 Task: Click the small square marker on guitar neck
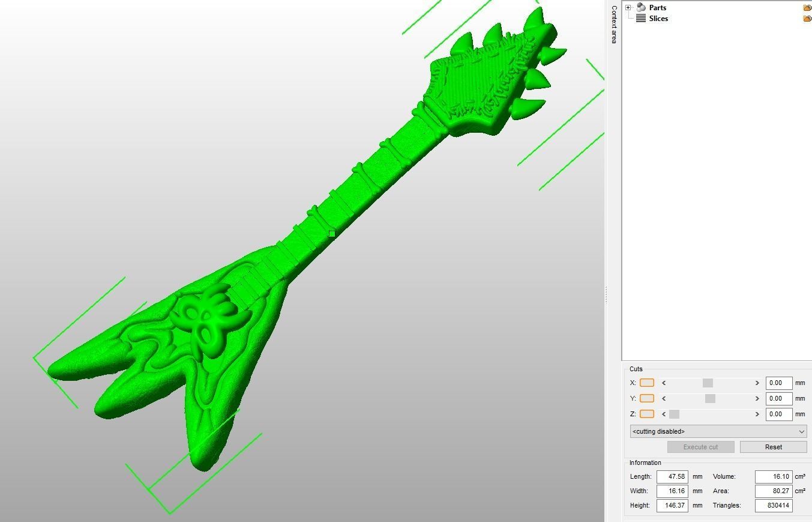[x=332, y=234]
